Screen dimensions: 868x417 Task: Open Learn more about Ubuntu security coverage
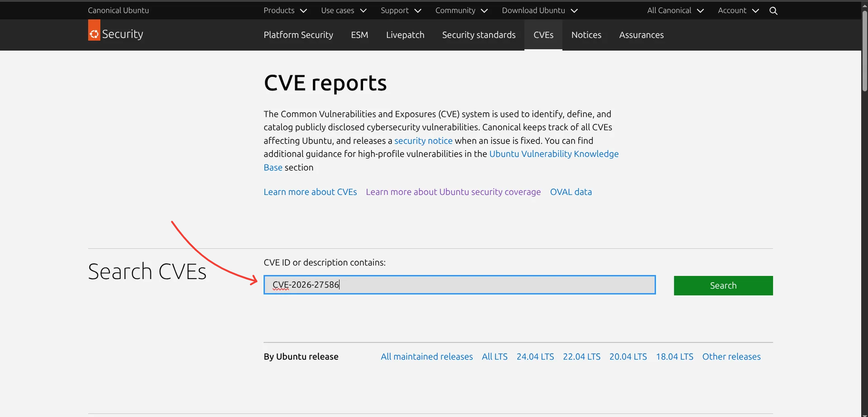coord(453,192)
